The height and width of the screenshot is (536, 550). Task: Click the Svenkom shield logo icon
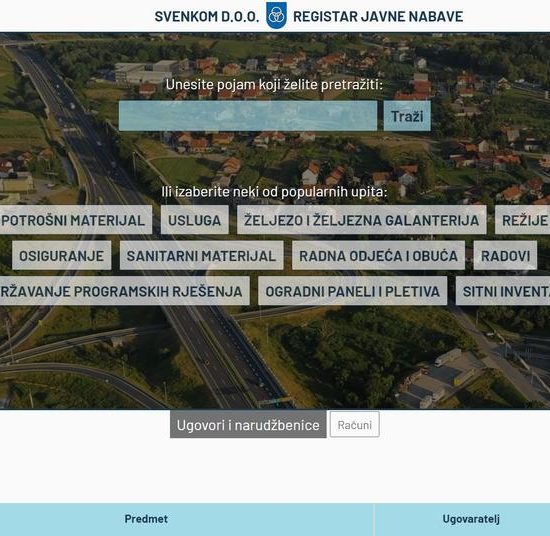276,15
